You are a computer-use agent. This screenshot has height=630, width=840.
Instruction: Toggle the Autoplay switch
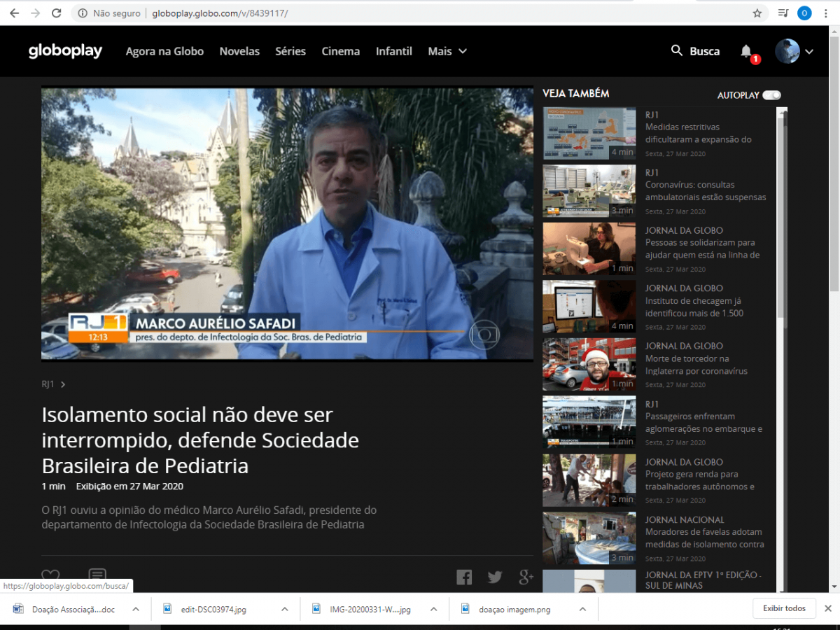pyautogui.click(x=771, y=95)
